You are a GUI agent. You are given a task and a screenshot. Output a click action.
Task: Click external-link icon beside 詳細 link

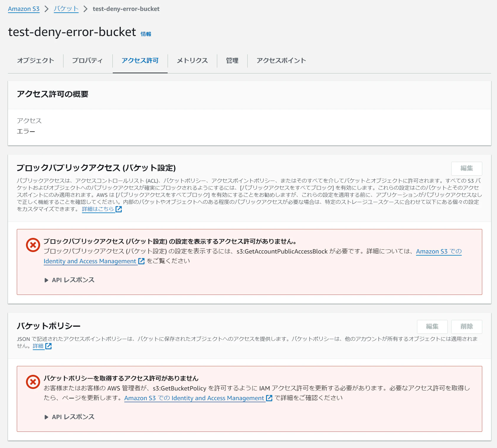tap(48, 346)
